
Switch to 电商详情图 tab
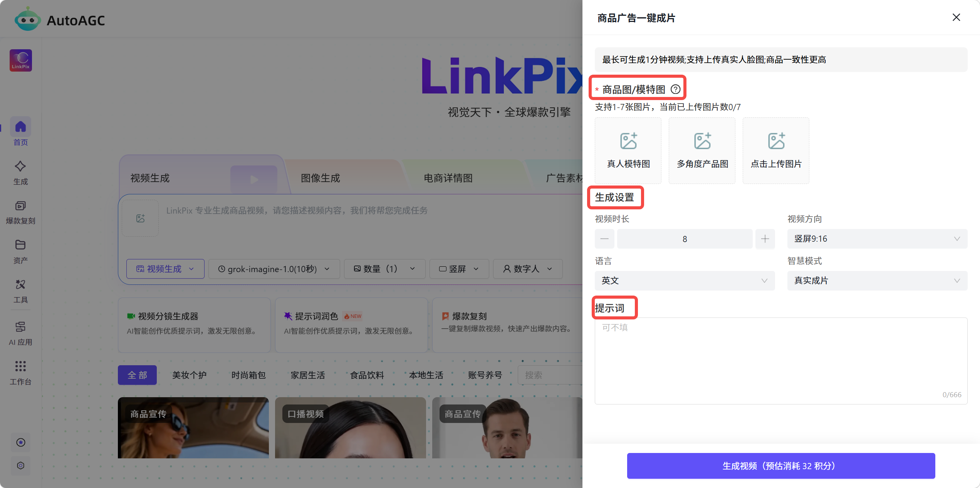tap(448, 178)
